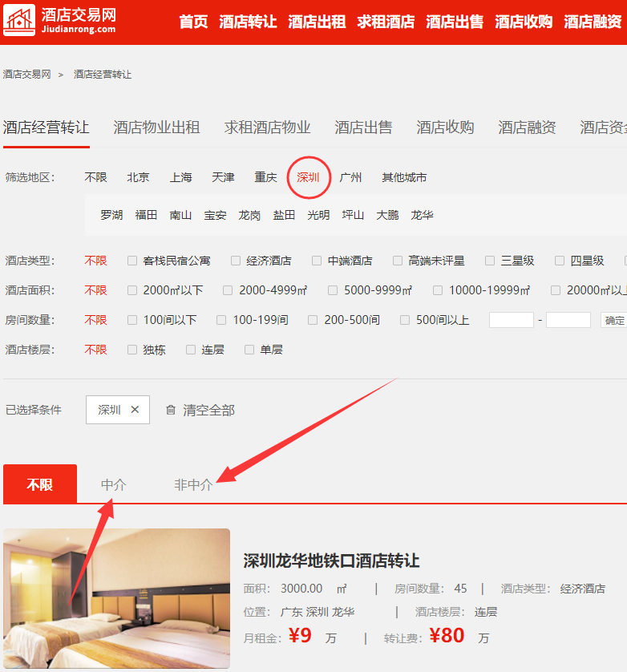Switch to the 非中介 listing tab

point(193,484)
